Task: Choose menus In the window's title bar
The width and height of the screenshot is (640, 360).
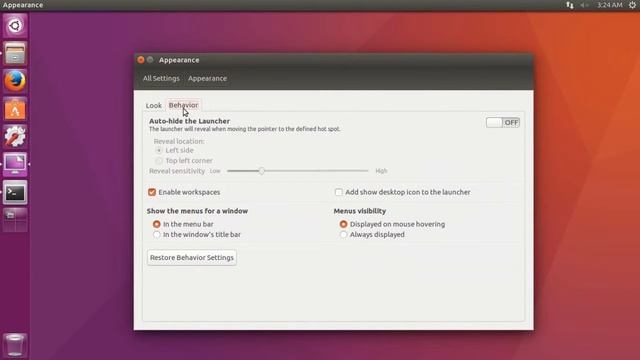Action: [x=197, y=234]
